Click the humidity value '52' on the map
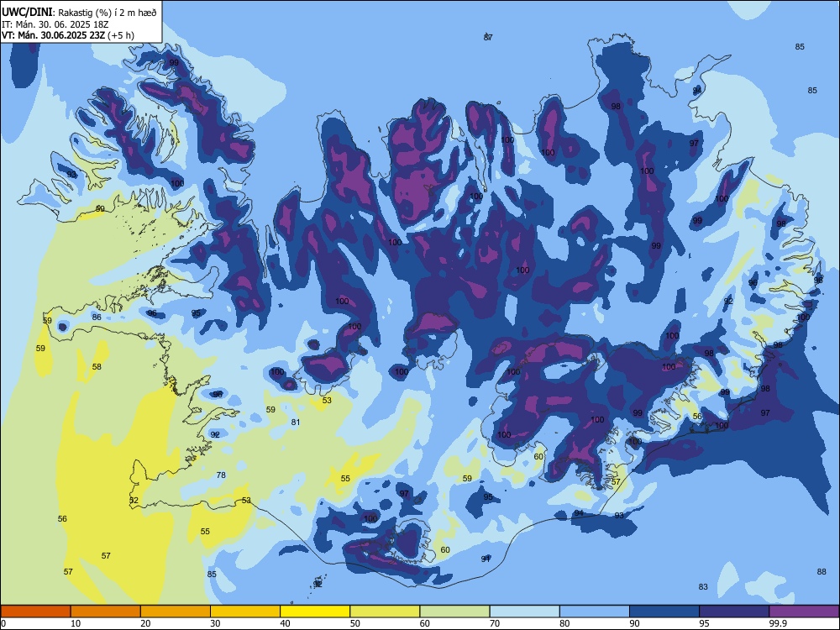 (x=134, y=501)
